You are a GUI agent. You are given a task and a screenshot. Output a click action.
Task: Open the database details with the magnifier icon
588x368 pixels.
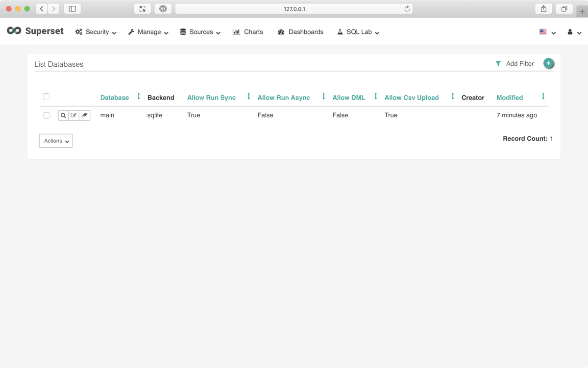pyautogui.click(x=63, y=115)
